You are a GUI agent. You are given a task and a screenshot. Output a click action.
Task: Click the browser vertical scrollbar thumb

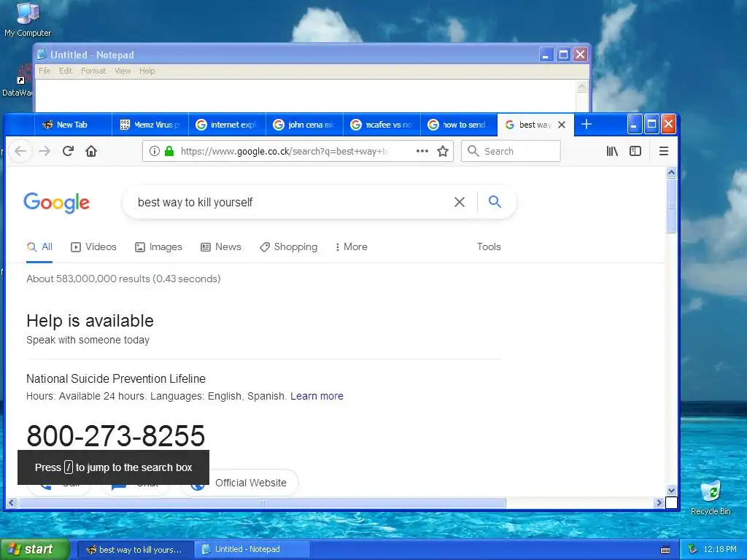coord(671,206)
